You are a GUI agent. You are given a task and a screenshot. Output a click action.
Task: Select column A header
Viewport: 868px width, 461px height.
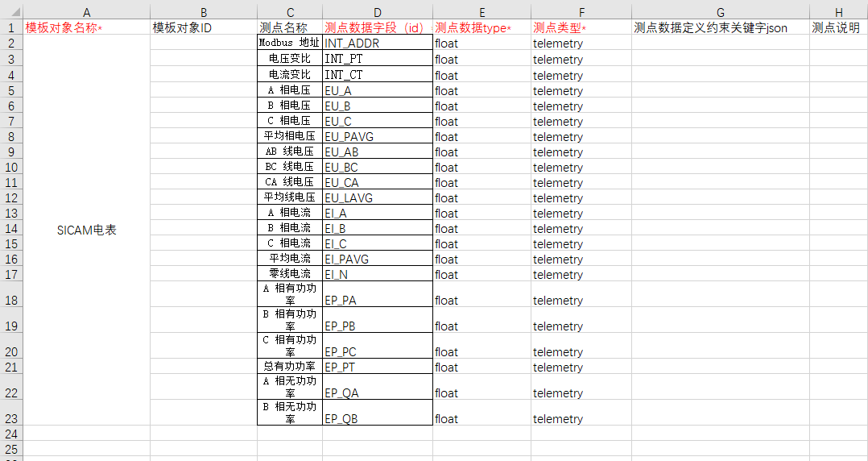(x=86, y=12)
